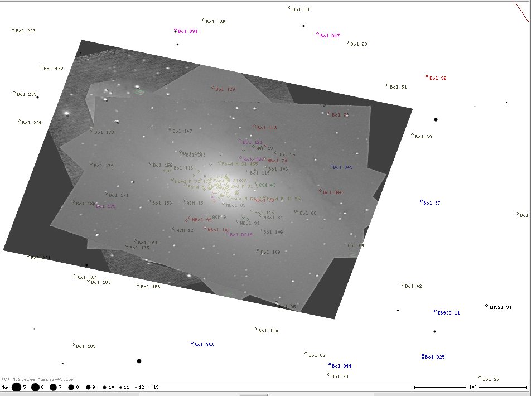Image resolution: width=532 pixels, height=396 pixels.
Task: Click the magnitude 5 legend dot
Action: (x=17, y=387)
